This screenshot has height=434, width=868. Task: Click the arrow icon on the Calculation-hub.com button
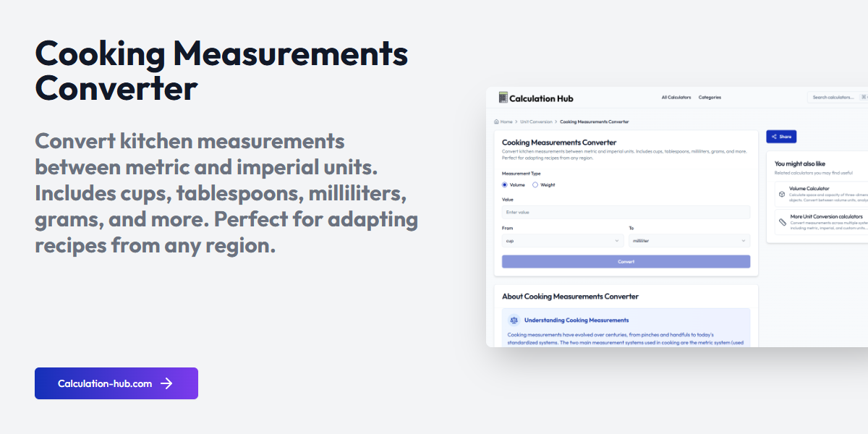point(168,383)
